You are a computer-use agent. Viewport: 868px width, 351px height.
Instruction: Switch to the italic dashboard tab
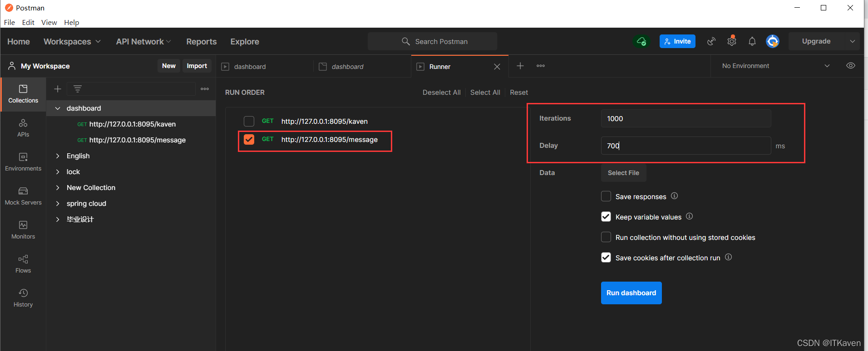362,67
